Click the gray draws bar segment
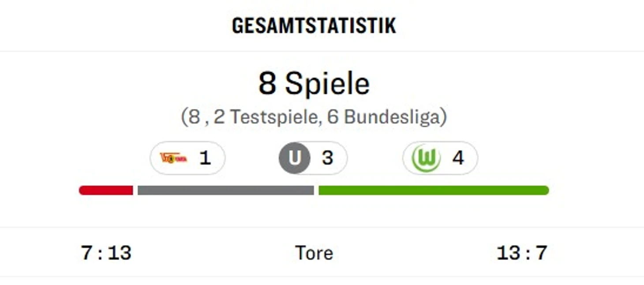 (225, 190)
